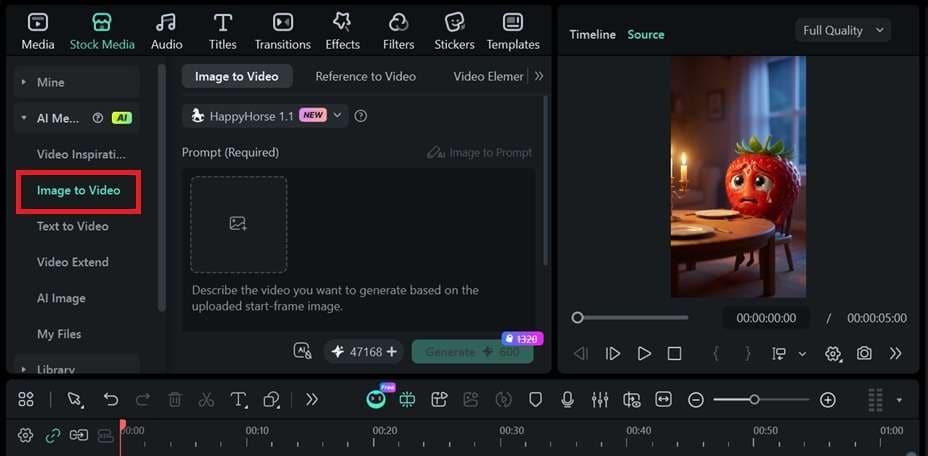
Task: Click AI Media help question icon
Action: tap(98, 118)
